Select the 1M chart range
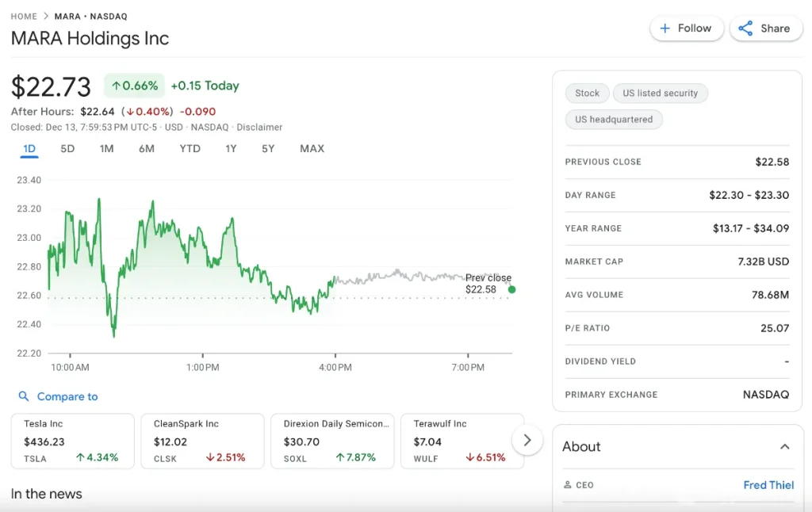Image resolution: width=812 pixels, height=512 pixels. point(107,149)
